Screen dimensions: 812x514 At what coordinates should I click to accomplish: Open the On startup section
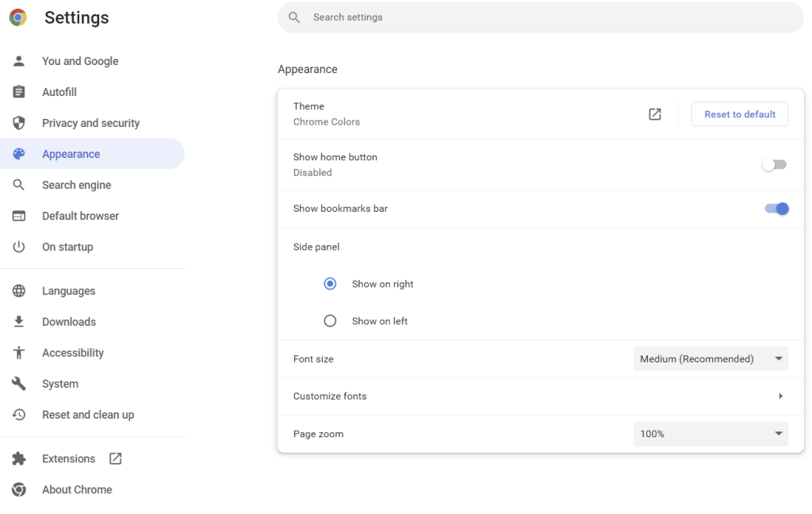click(x=67, y=247)
